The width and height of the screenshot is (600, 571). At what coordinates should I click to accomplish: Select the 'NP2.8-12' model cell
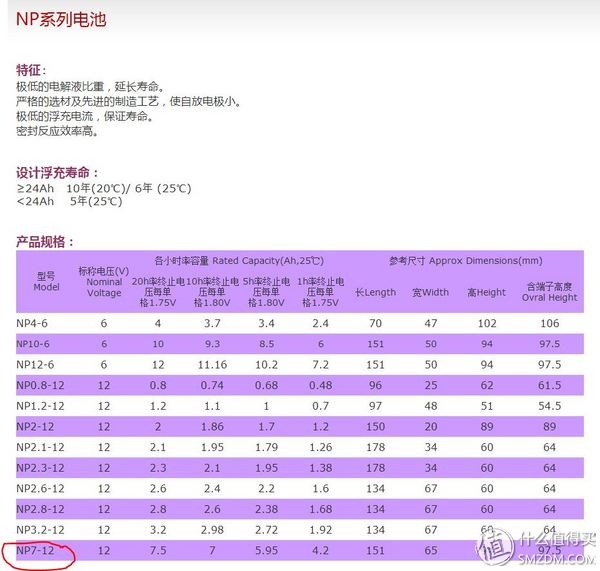pos(40,509)
